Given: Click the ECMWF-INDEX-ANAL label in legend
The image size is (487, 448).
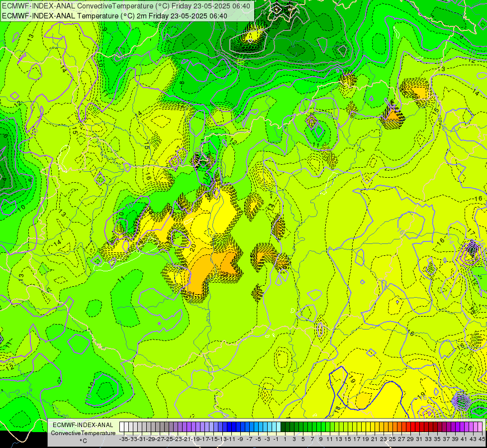Looking at the screenshot, I should [x=83, y=425].
